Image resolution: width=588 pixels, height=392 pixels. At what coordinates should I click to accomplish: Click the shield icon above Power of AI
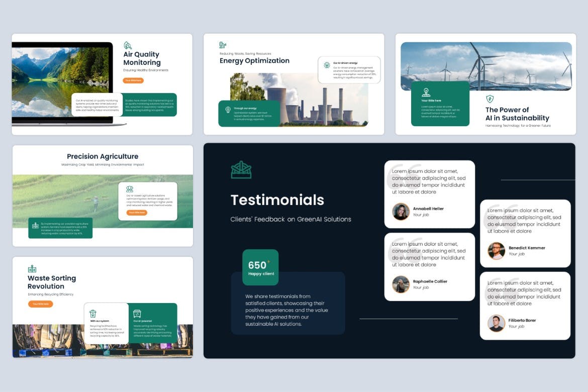point(489,99)
